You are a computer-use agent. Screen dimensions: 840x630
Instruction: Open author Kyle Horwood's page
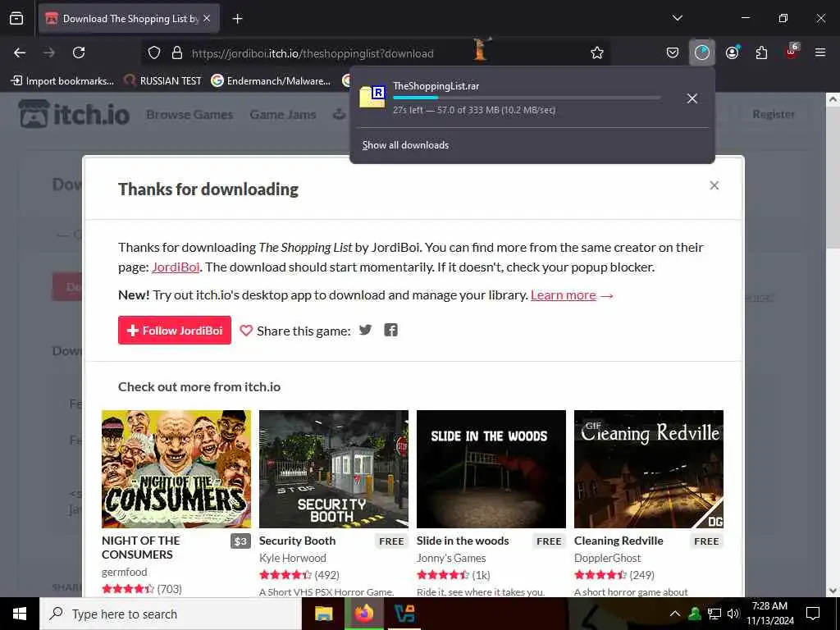(293, 558)
